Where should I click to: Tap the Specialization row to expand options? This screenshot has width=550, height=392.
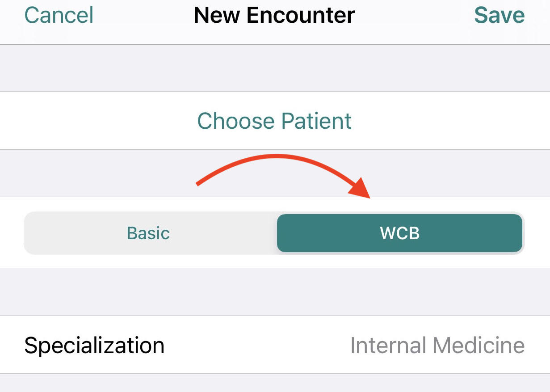pyautogui.click(x=275, y=345)
